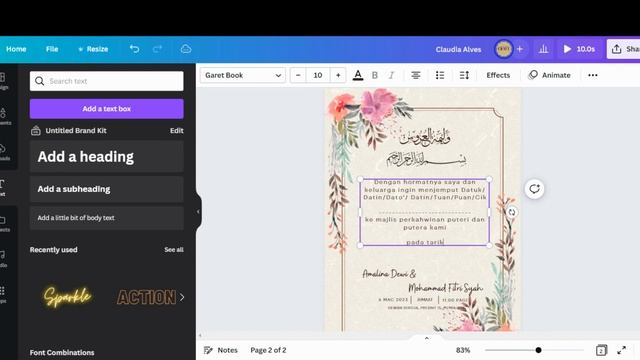
Task: Click Font Combinations heading
Action: click(62, 352)
